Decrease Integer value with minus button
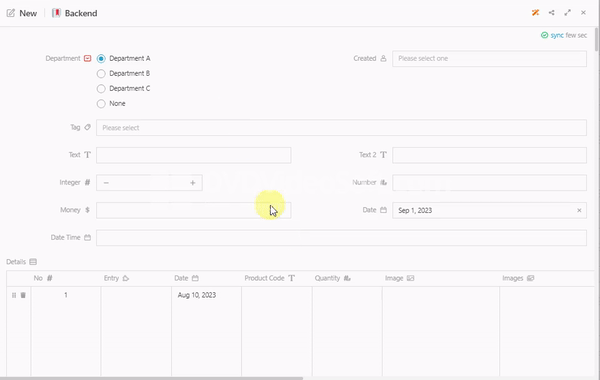Viewport: 600px width, 380px height. tap(106, 183)
